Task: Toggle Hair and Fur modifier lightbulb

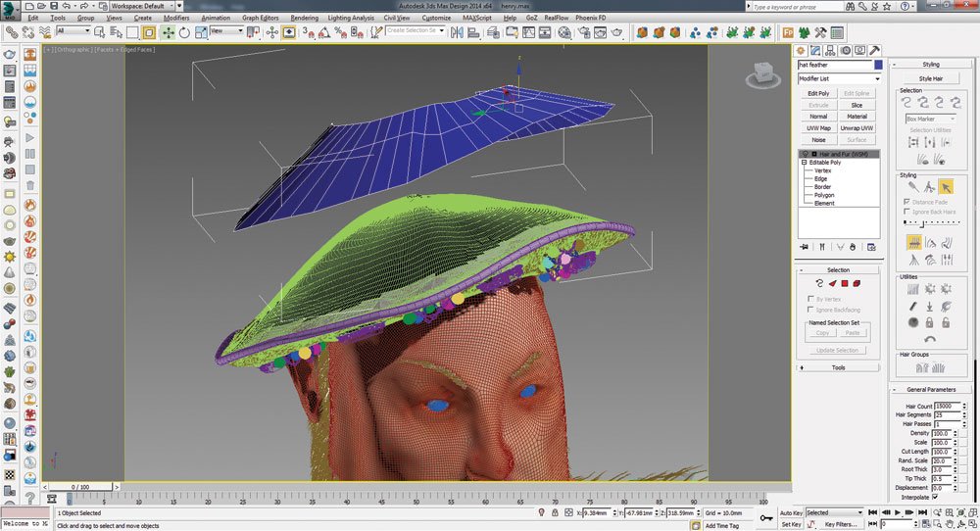Action: pyautogui.click(x=806, y=154)
